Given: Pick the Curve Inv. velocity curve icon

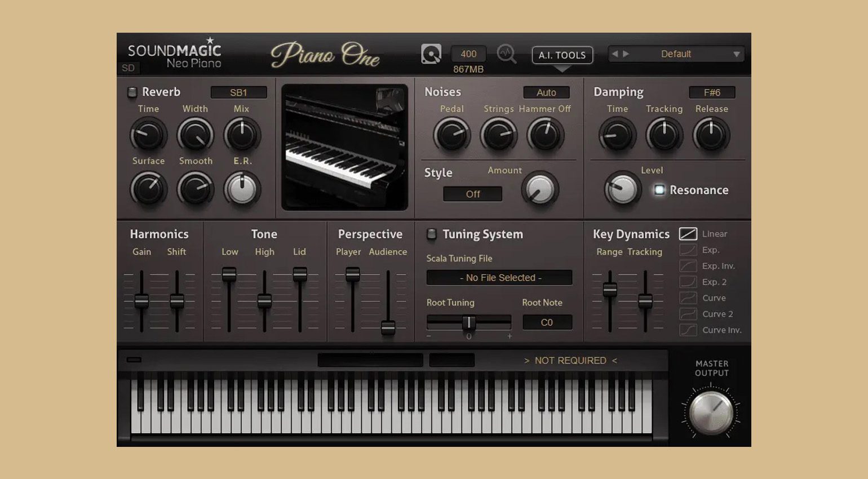Looking at the screenshot, I should click(x=688, y=330).
